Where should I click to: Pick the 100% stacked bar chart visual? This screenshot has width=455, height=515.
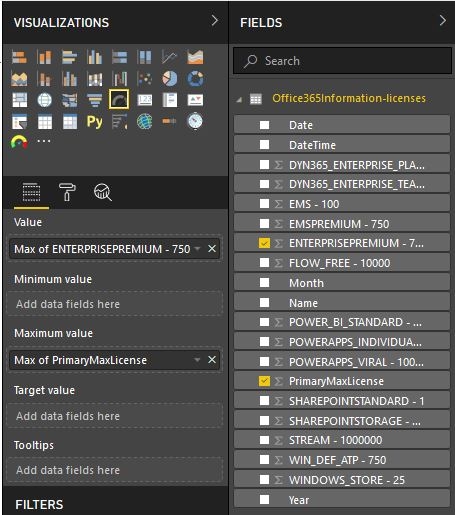coord(119,57)
